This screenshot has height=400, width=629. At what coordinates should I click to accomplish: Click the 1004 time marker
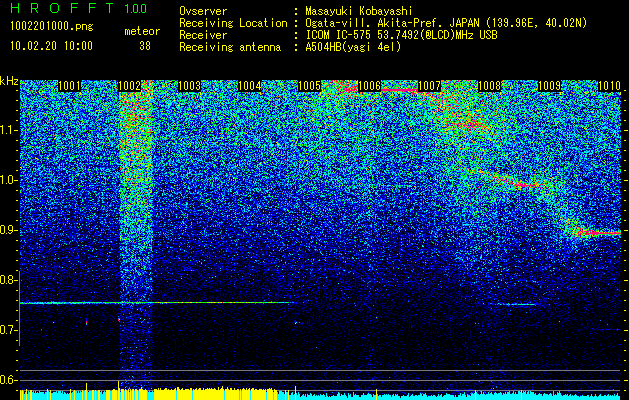point(250,86)
